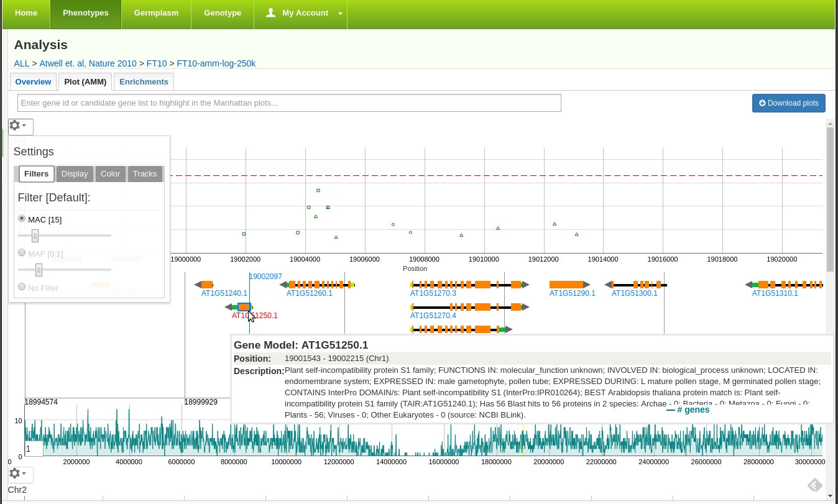This screenshot has height=504, width=838.
Task: Click the AT1G51260.1 gene arrow glyph
Action: (283, 285)
